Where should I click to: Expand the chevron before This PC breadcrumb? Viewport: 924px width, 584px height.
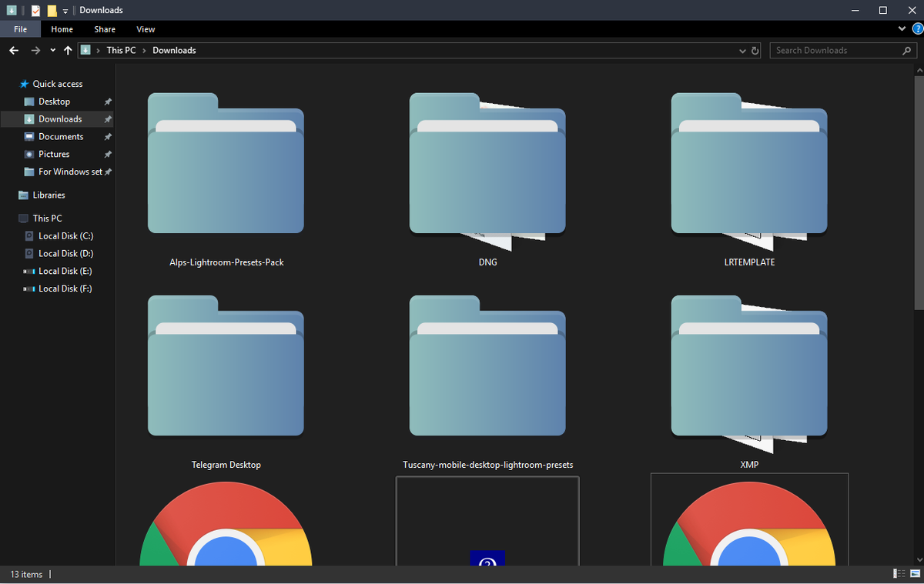(99, 50)
